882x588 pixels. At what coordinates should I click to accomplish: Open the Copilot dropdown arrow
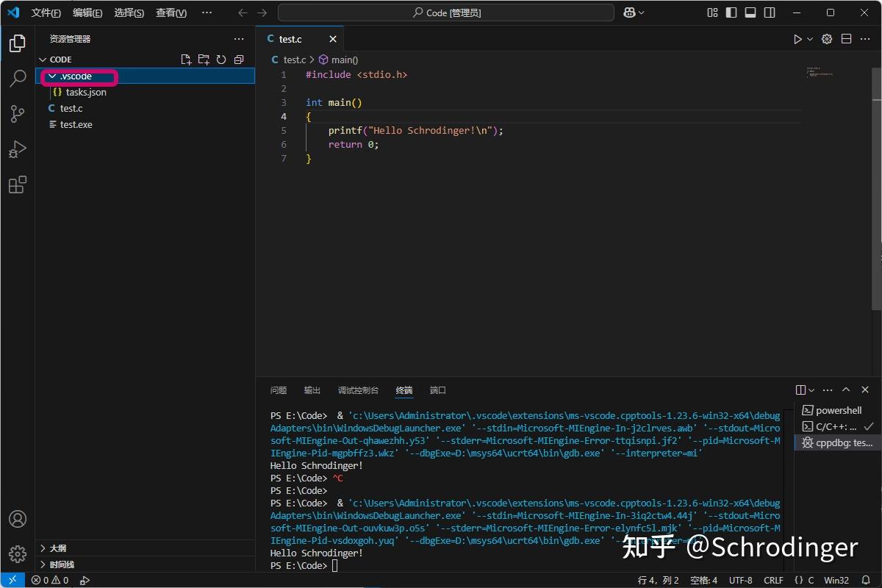tap(642, 12)
